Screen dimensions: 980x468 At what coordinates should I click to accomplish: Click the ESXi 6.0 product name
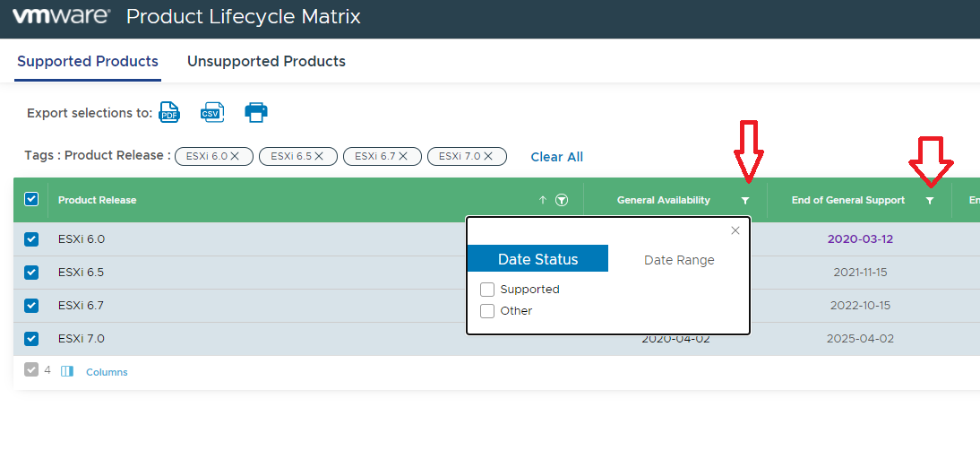(x=82, y=239)
